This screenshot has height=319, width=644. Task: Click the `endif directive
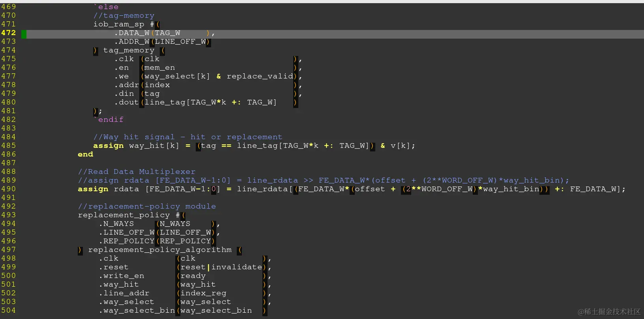point(109,119)
